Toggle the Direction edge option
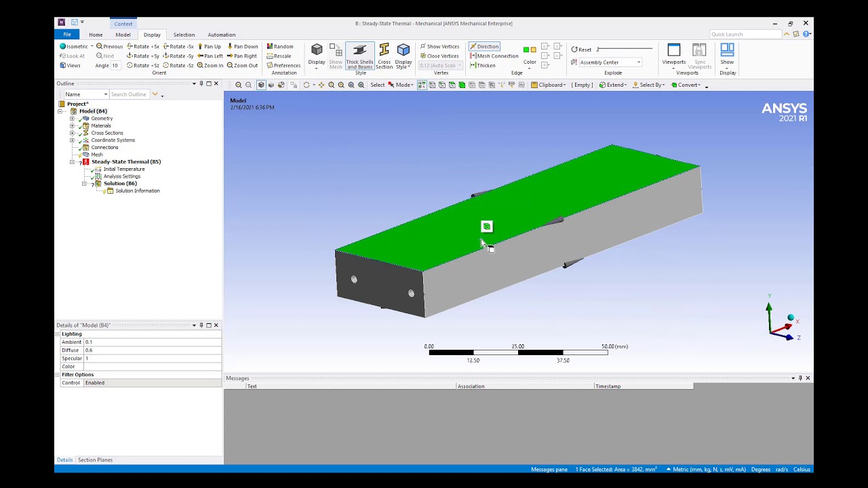The height and width of the screenshot is (488, 868). [484, 47]
